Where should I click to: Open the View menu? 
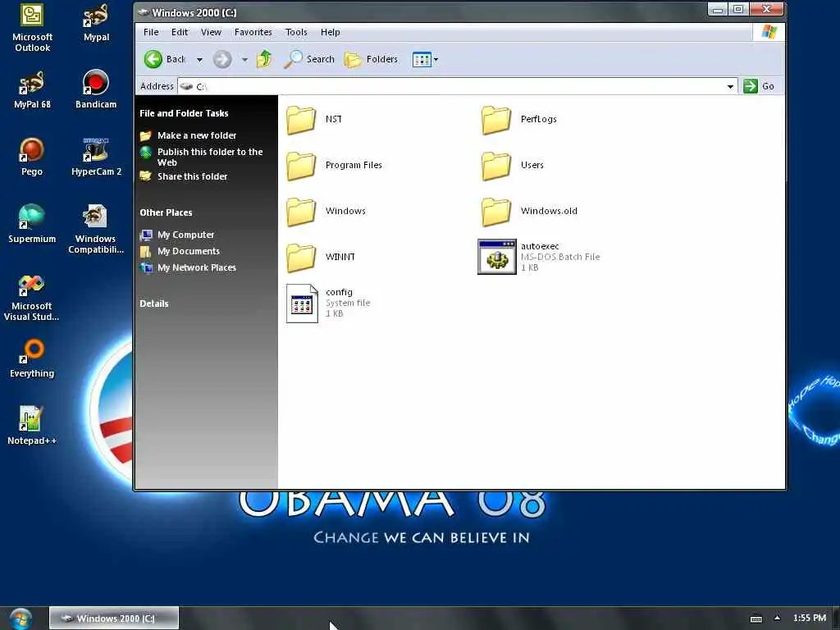click(211, 32)
